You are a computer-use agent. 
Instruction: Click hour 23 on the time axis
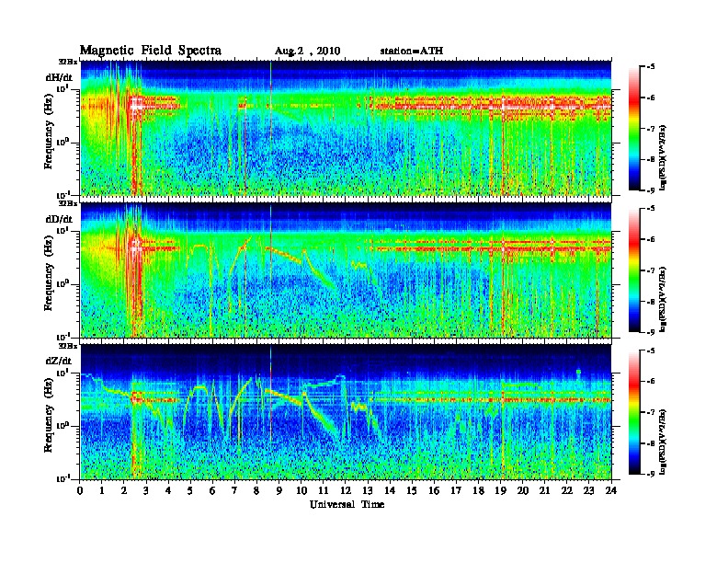589,490
